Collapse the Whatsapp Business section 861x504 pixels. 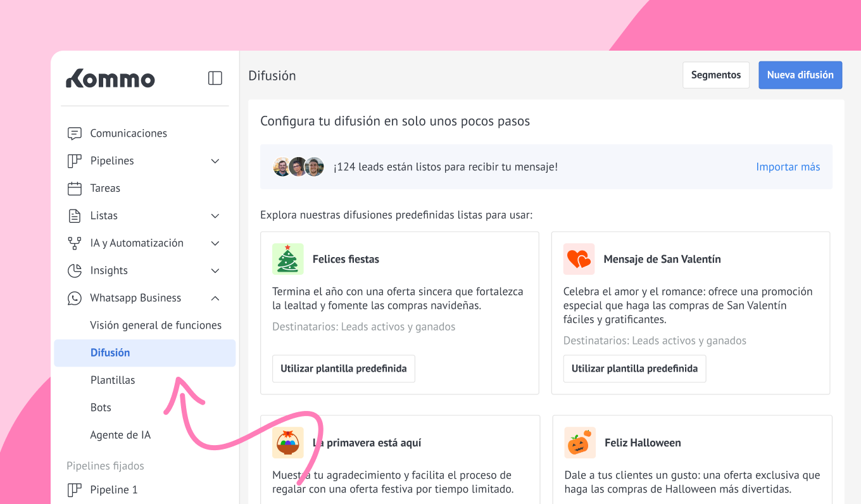pyautogui.click(x=215, y=298)
